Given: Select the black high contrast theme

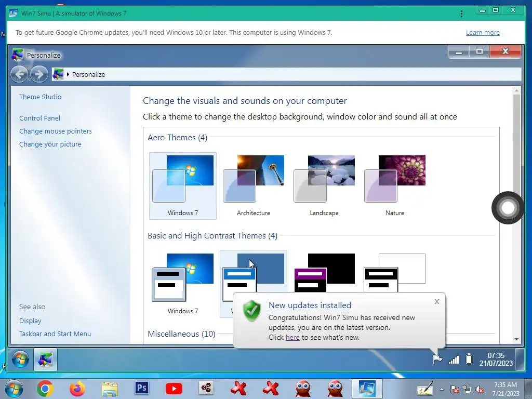Looking at the screenshot, I should pos(324,272).
